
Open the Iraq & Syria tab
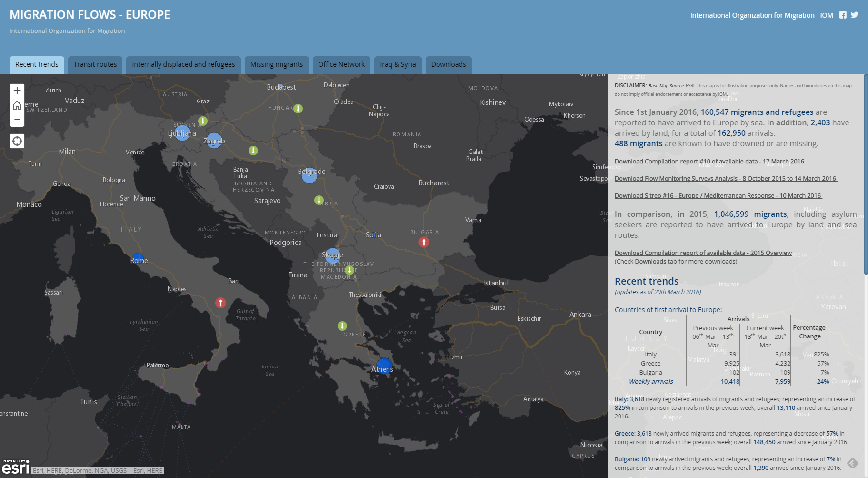point(398,64)
